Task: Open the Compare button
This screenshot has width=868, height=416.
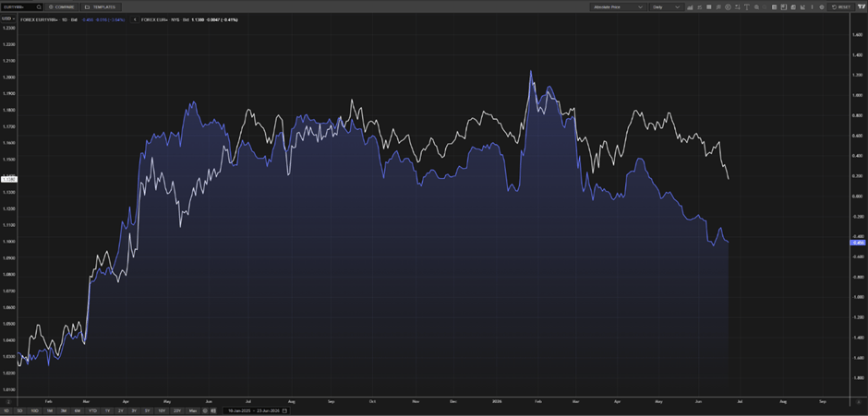Action: tap(62, 7)
